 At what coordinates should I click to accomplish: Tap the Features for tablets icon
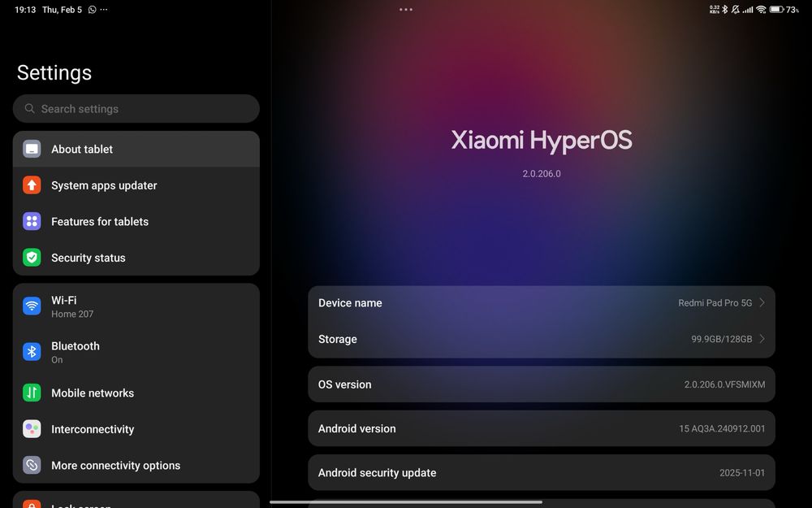tap(32, 221)
